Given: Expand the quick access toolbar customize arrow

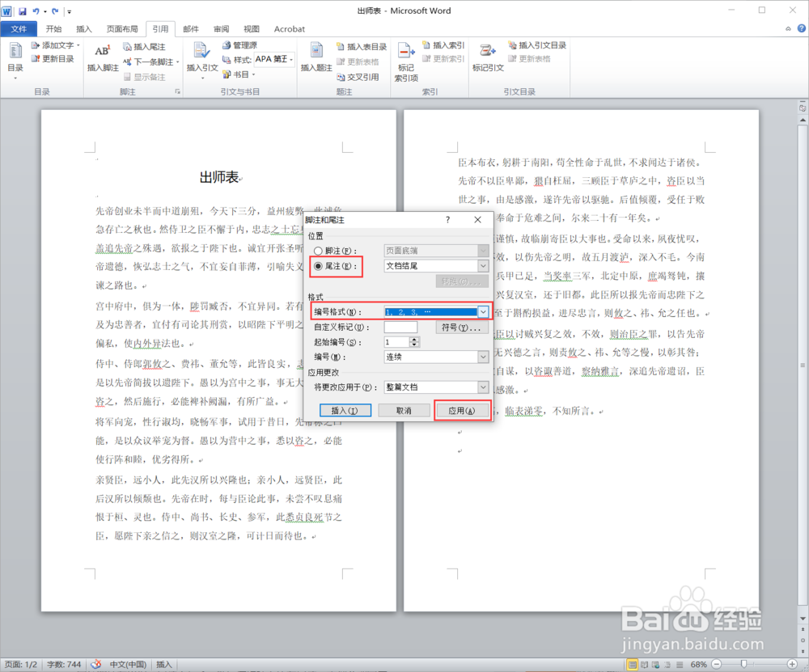Looking at the screenshot, I should coord(69,11).
